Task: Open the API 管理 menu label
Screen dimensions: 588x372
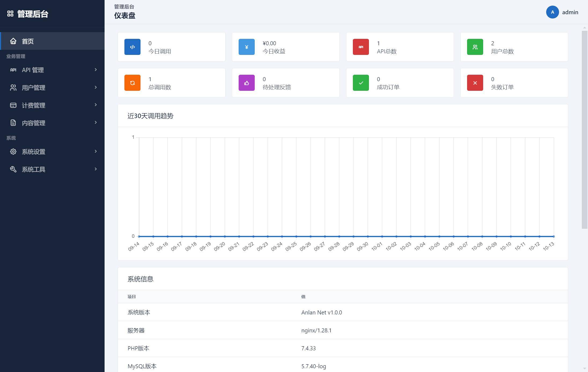Action: 33,70
